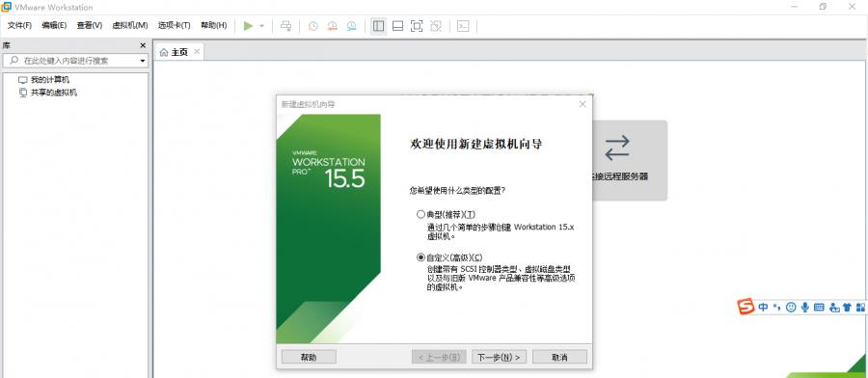Click the full screen mode icon
Image resolution: width=868 pixels, height=378 pixels.
(x=417, y=26)
